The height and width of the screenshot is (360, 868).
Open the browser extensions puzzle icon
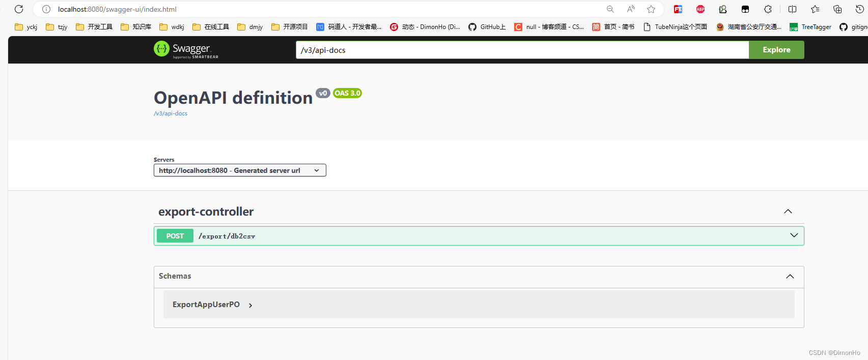768,9
